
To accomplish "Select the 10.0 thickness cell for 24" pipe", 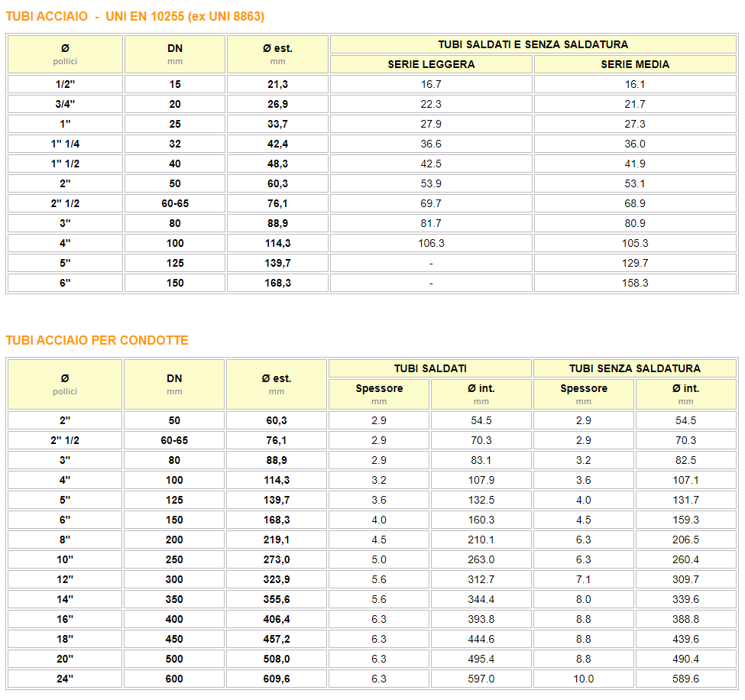I will click(584, 679).
